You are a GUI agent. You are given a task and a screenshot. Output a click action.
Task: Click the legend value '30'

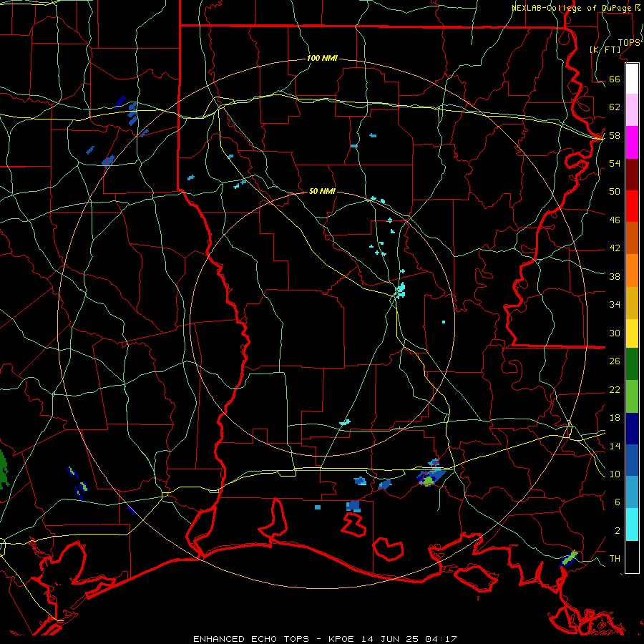615,333
